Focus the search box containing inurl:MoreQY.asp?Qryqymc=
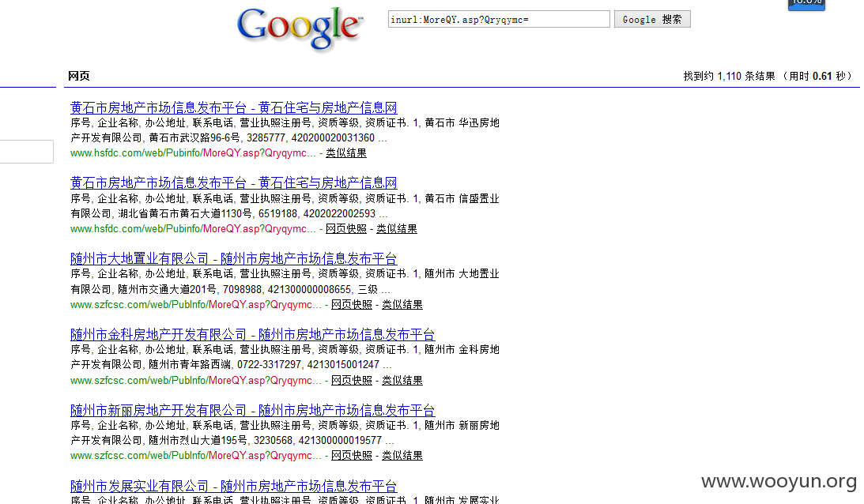Image resolution: width=864 pixels, height=504 pixels. tap(499, 19)
